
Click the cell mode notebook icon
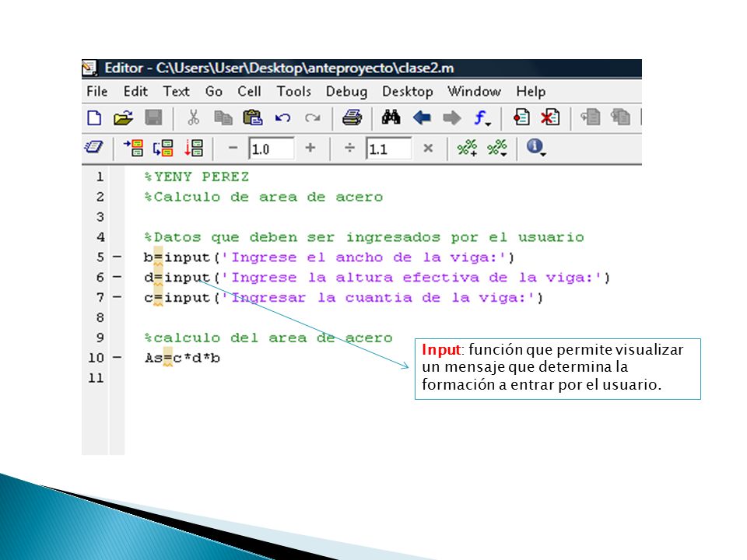[x=93, y=147]
